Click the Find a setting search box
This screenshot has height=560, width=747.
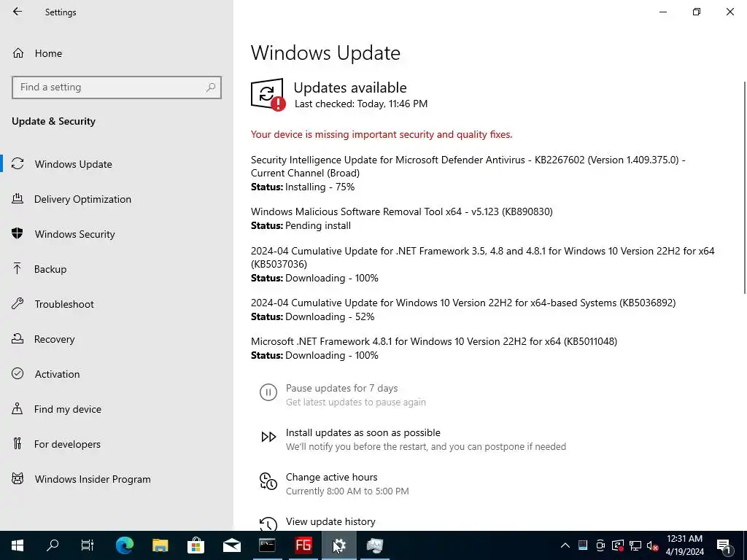pyautogui.click(x=117, y=87)
